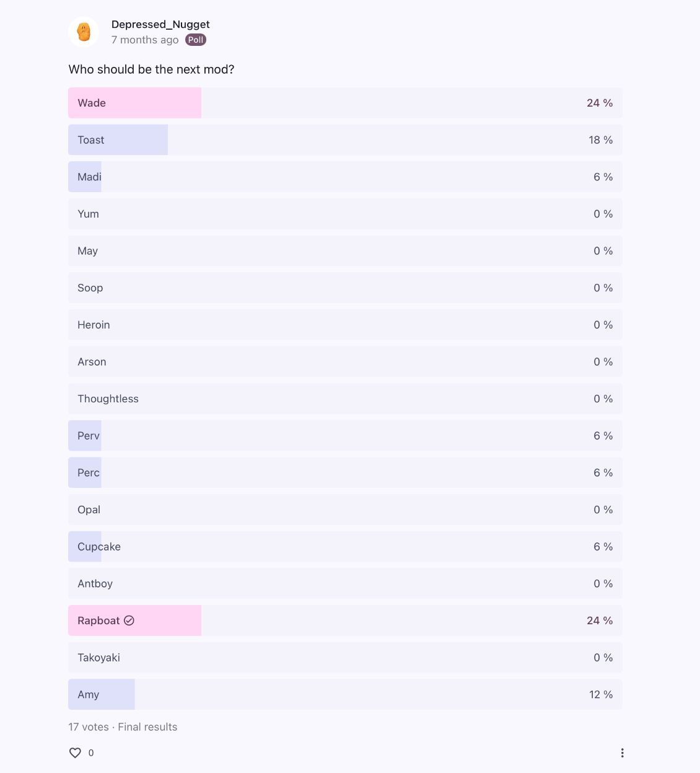Screen dimensions: 700x773
Task: Click the Takoyaki poll row
Action: click(345, 658)
